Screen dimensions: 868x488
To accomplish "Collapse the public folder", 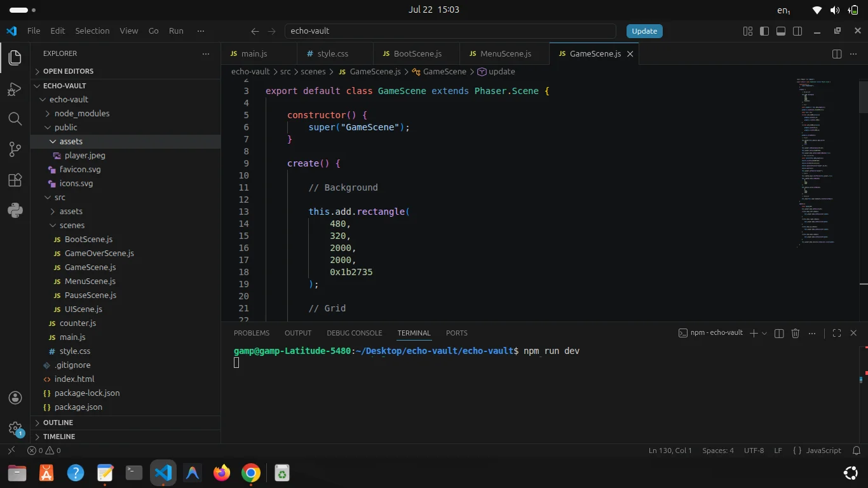I will tap(126, 127).
